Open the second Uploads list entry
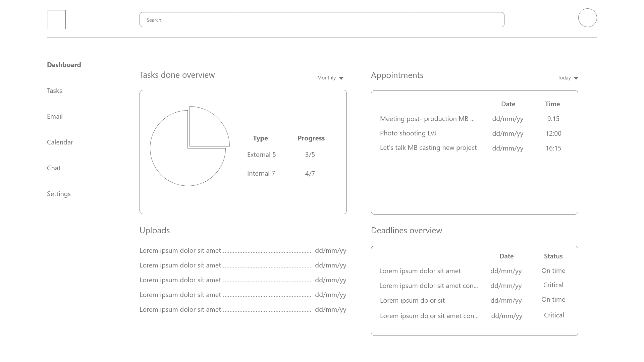644x362 pixels. 243,265
